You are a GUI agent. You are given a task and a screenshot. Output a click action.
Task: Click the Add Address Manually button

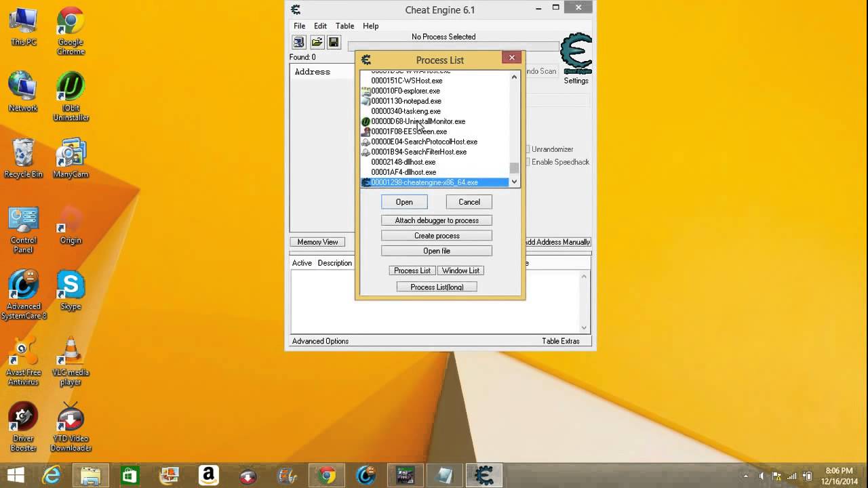point(557,242)
